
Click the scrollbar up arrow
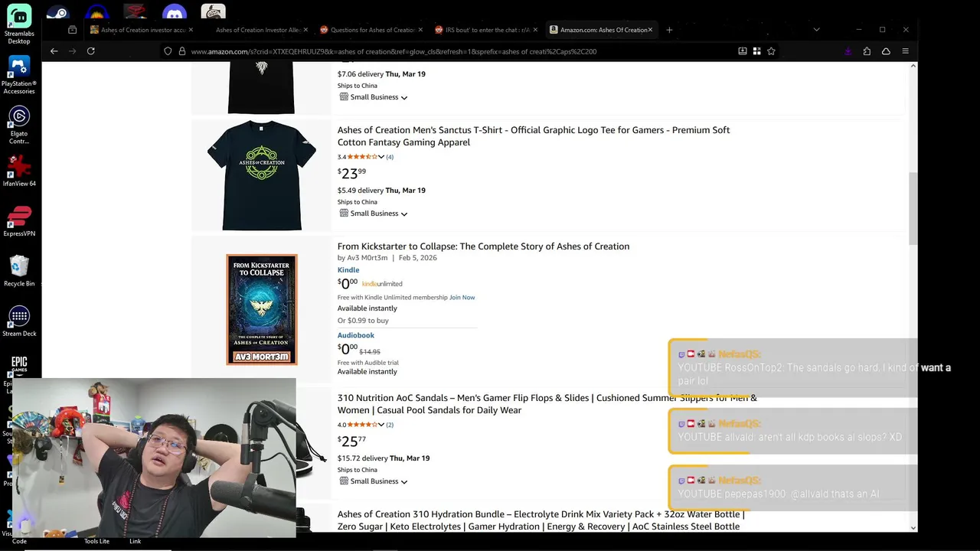(913, 67)
